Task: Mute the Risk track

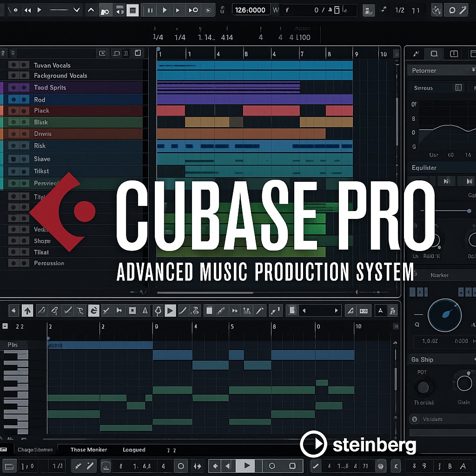Action: 13,146
